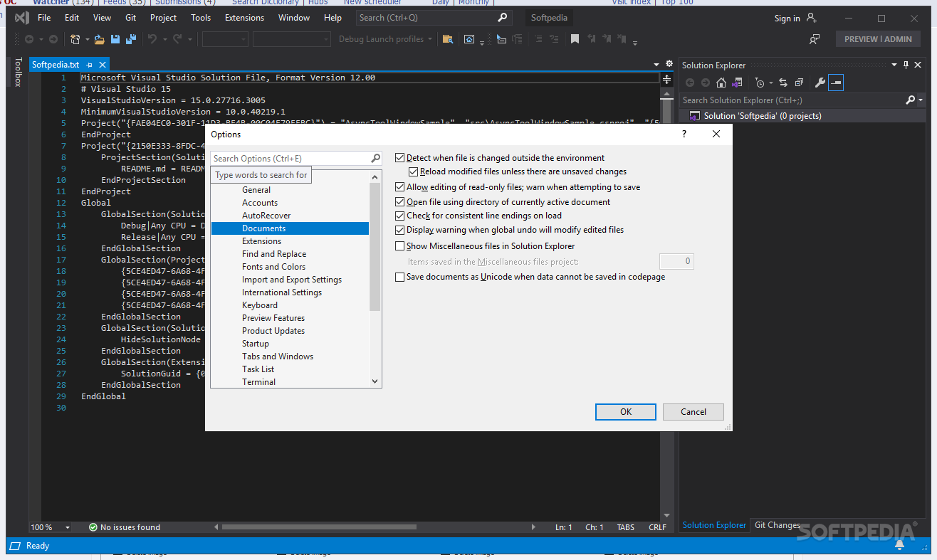Open the Git menu

[130, 18]
